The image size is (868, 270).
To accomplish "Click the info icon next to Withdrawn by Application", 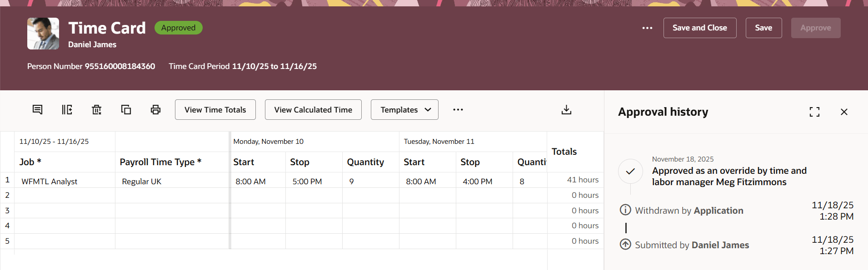I will tap(626, 210).
